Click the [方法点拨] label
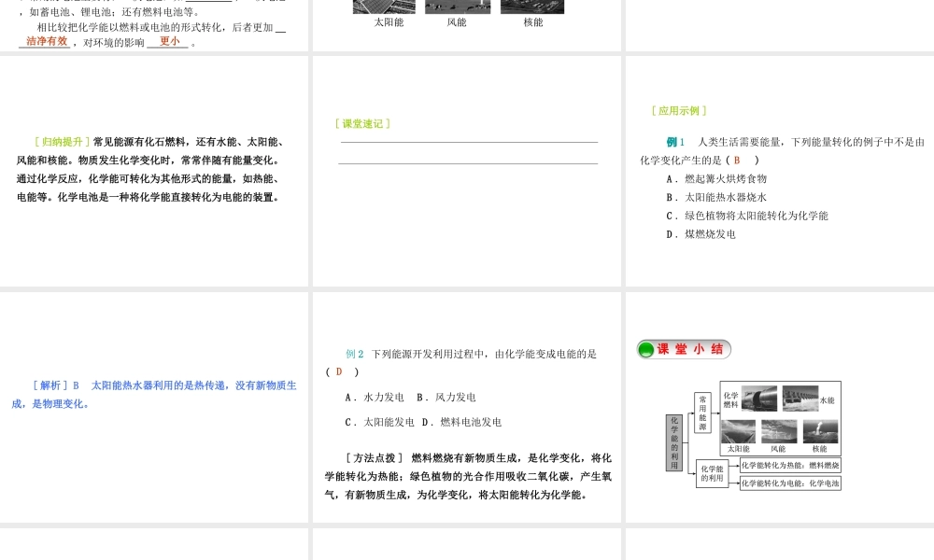The height and width of the screenshot is (560, 934). tap(375, 458)
